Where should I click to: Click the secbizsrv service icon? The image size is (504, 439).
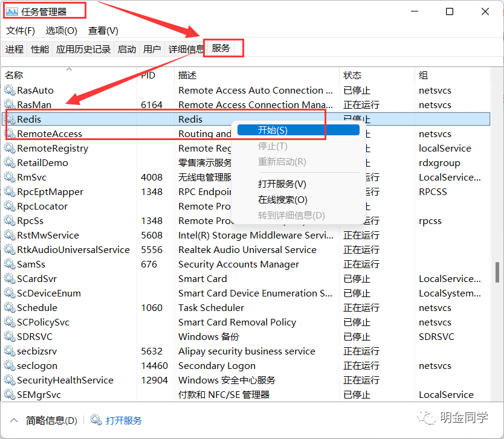11,351
